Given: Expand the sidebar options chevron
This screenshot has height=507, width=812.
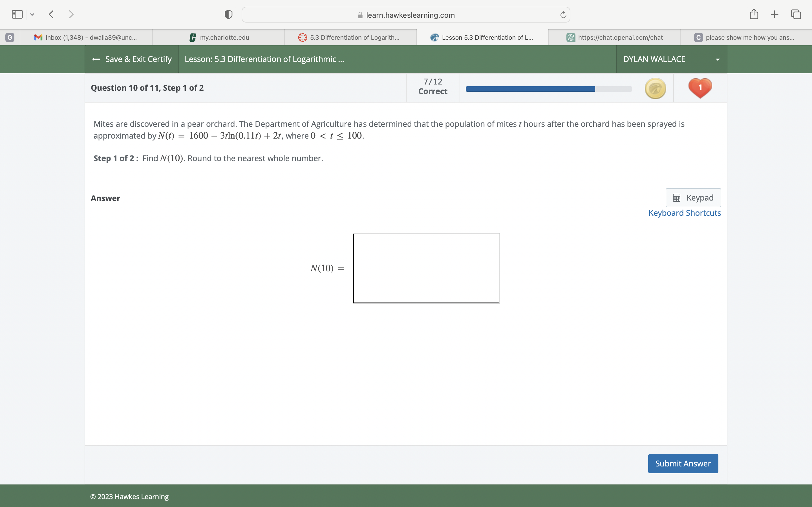Looking at the screenshot, I should 32,14.
